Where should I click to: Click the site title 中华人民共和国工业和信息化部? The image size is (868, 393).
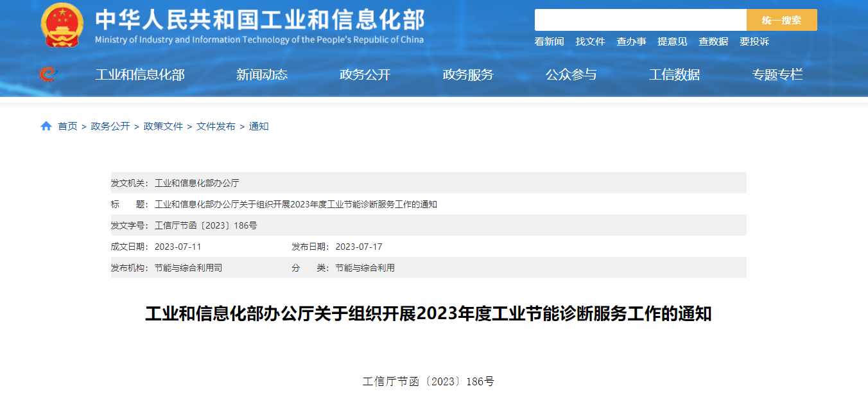click(x=260, y=19)
